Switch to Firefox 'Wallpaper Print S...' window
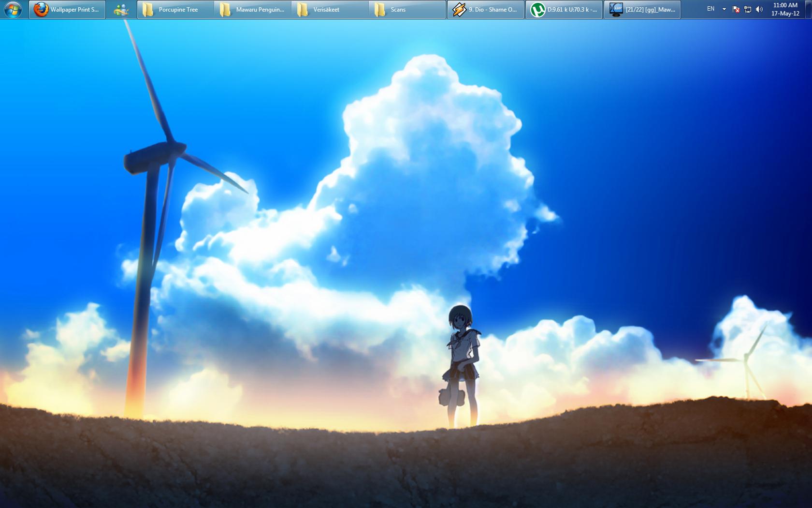Viewport: 812px width, 508px height. pos(67,10)
